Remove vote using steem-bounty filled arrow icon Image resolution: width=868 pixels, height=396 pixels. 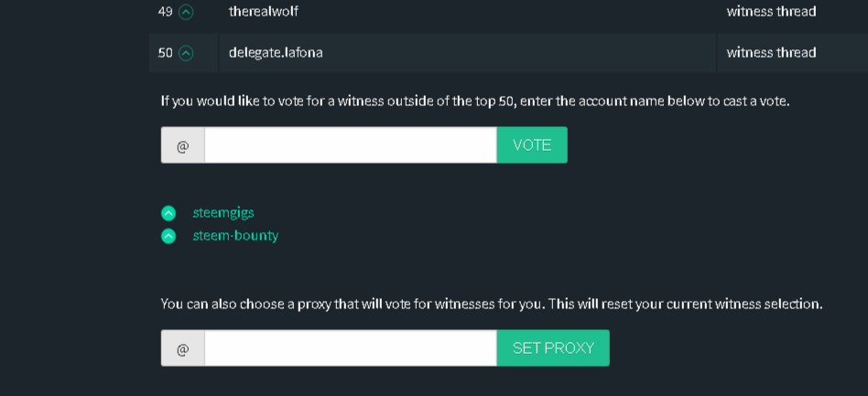[x=168, y=236]
